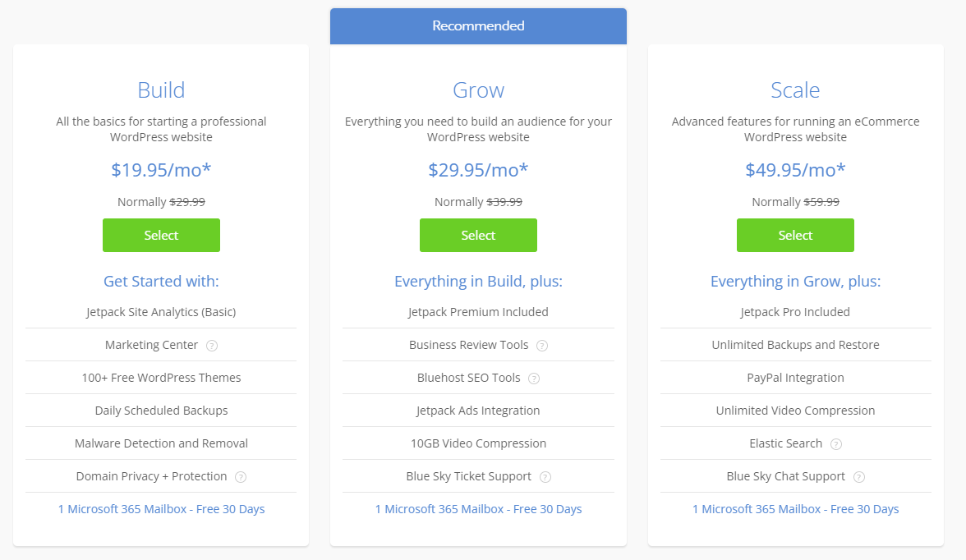View help icon for Blue Sky Ticket Support
966x560 pixels.
point(545,477)
